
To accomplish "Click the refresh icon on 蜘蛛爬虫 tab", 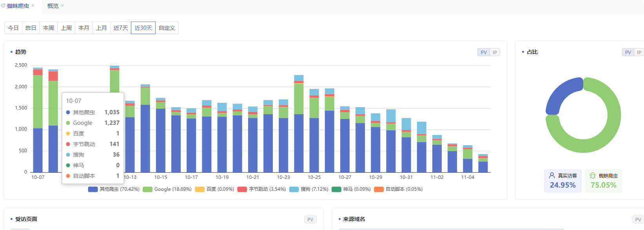I will coord(3,6).
